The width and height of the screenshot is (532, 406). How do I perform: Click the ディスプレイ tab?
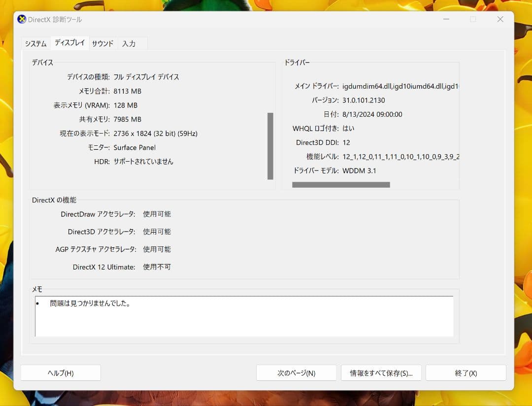pos(69,43)
